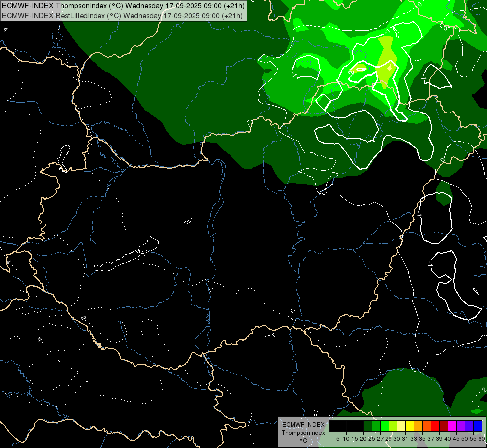The width and height of the screenshot is (487, 448).
Task: Click the legend tick value 10
Action: 346,439
